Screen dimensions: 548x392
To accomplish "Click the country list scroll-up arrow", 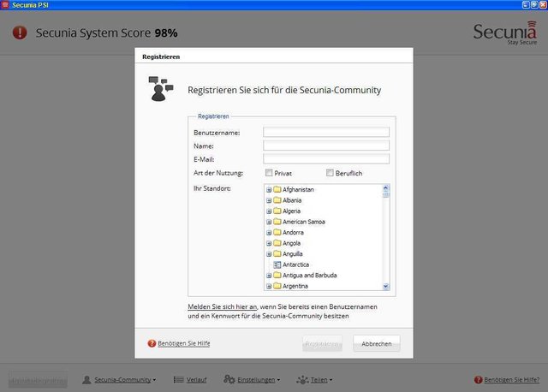I will pyautogui.click(x=386, y=187).
